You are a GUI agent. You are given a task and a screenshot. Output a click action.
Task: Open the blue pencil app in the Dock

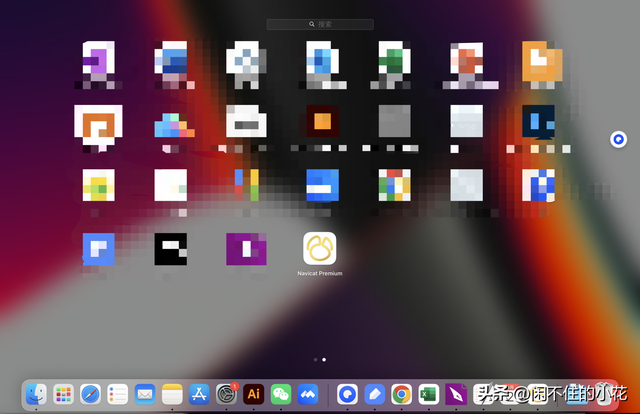coord(375,394)
